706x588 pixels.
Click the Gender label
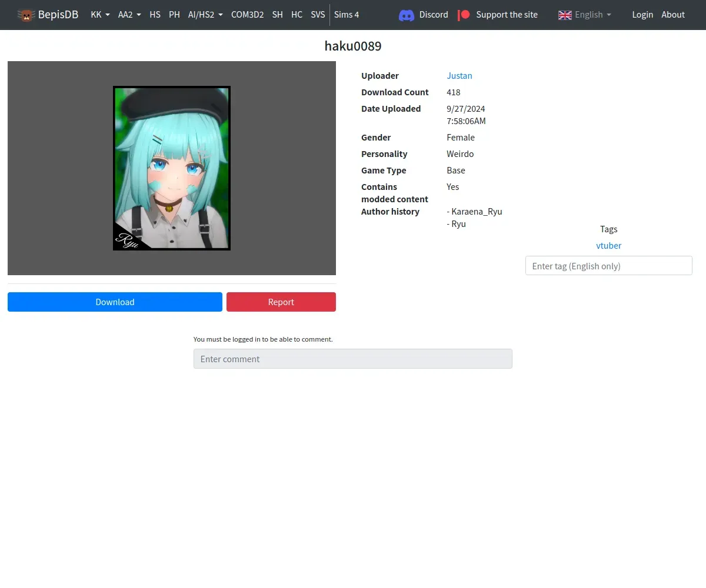pyautogui.click(x=376, y=138)
